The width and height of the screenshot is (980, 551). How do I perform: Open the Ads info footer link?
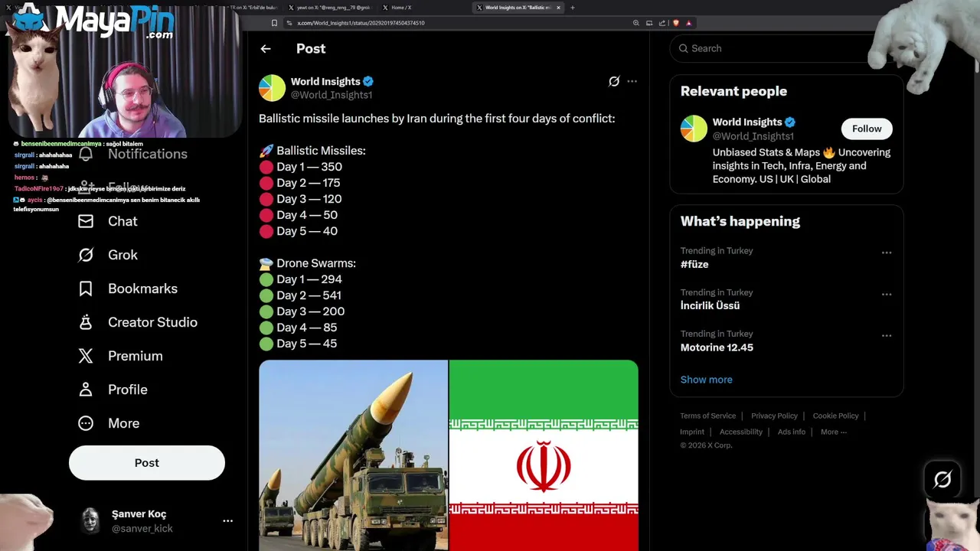[x=792, y=432]
